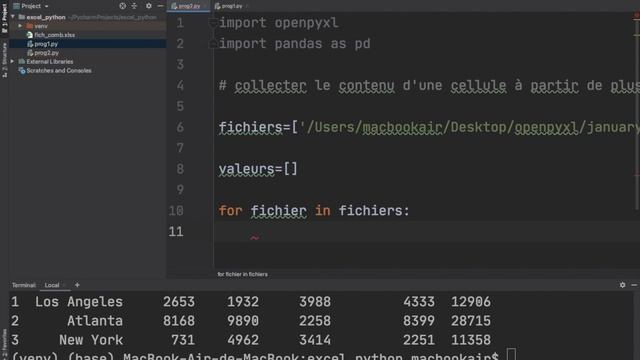Open Scratches and Consoles

click(59, 71)
